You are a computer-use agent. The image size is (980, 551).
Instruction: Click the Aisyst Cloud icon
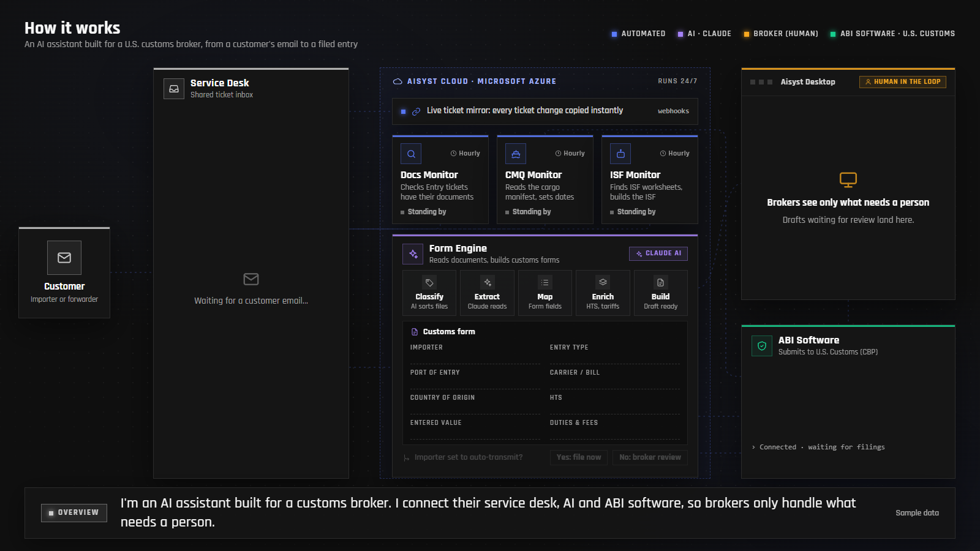(398, 81)
